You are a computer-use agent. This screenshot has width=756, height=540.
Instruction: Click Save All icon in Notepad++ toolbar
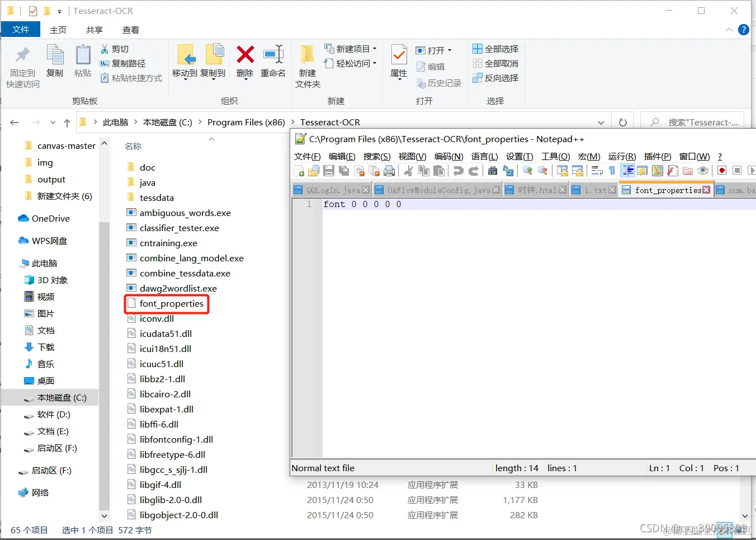click(344, 171)
